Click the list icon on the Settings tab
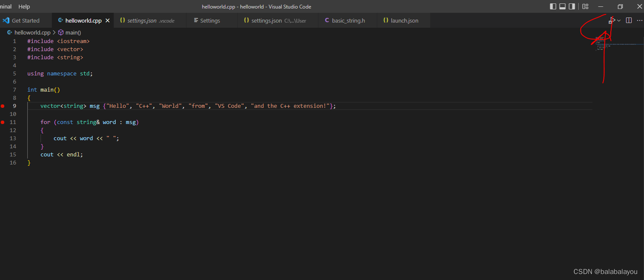644x280 pixels. click(196, 20)
